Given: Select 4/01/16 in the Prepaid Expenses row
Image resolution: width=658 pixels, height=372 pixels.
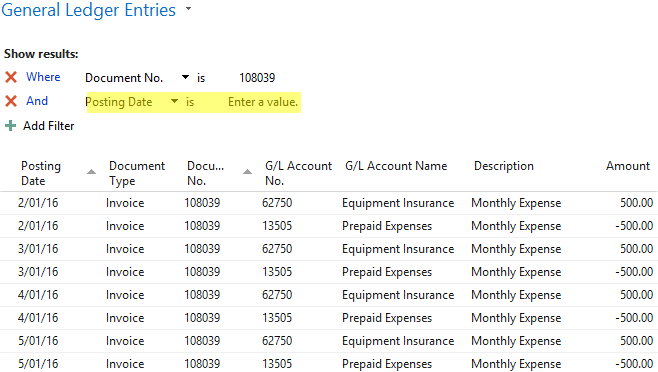Looking at the screenshot, I should coord(38,318).
